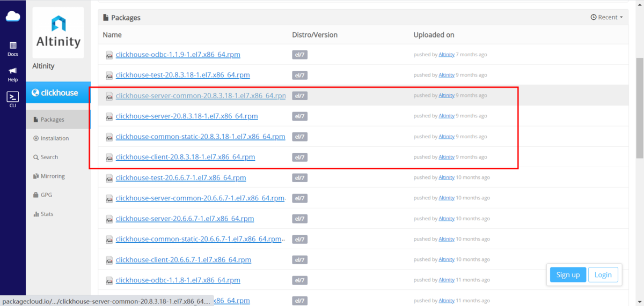Click Altinity pusher link on clickhouse-test-20.6.6.7-1 row
Image resolution: width=644 pixels, height=306 pixels.
[x=447, y=177]
